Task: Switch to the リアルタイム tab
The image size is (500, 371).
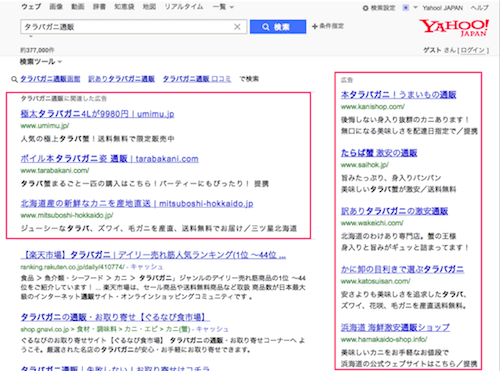Action: [x=184, y=7]
